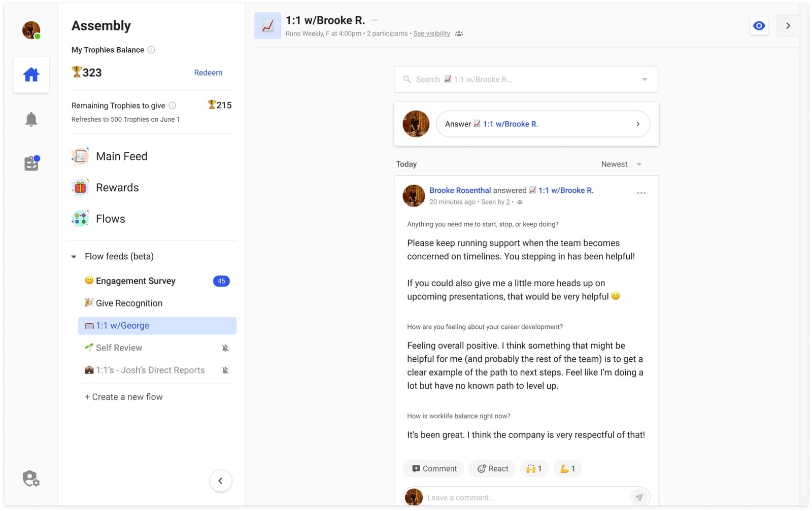Image resolution: width=812 pixels, height=511 pixels.
Task: Click the React smiley button on Brooke's answer
Action: [491, 468]
